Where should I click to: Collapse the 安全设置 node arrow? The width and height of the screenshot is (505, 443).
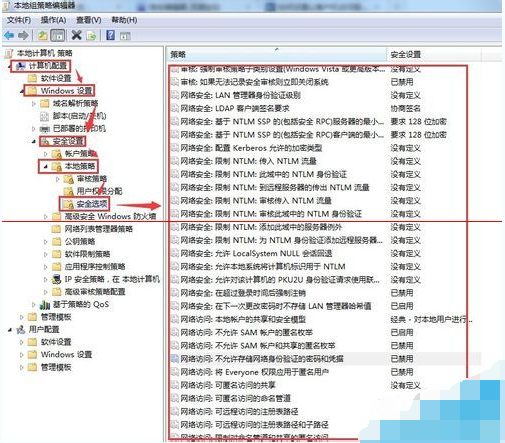34,142
